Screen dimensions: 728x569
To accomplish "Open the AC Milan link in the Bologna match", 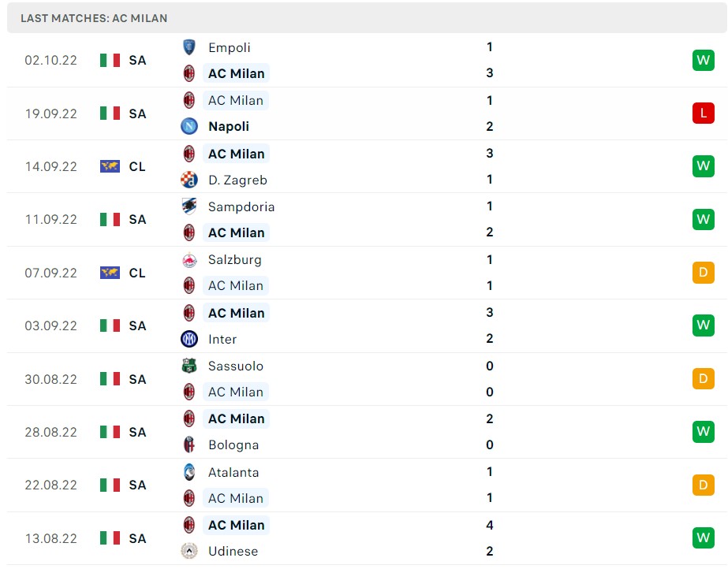I will click(236, 418).
